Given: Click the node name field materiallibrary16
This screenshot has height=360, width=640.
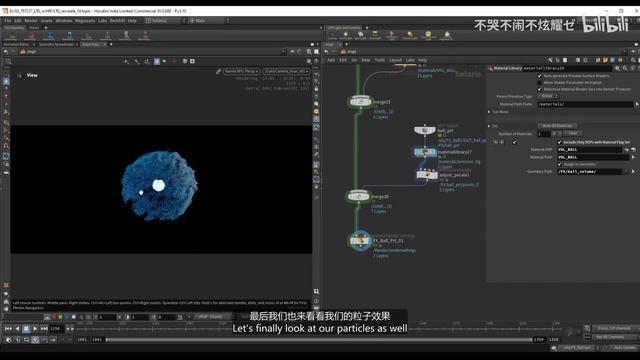Looking at the screenshot, I should point(567,69).
